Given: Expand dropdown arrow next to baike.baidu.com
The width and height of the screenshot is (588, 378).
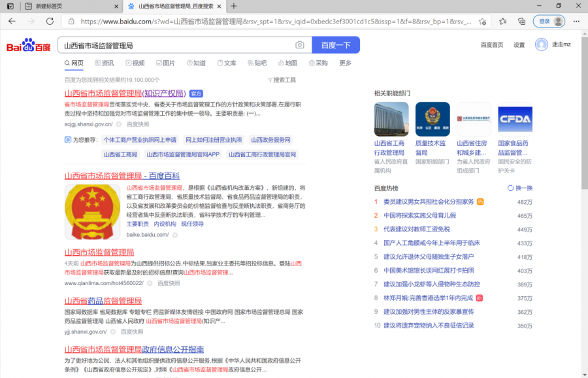Looking at the screenshot, I should [174, 235].
